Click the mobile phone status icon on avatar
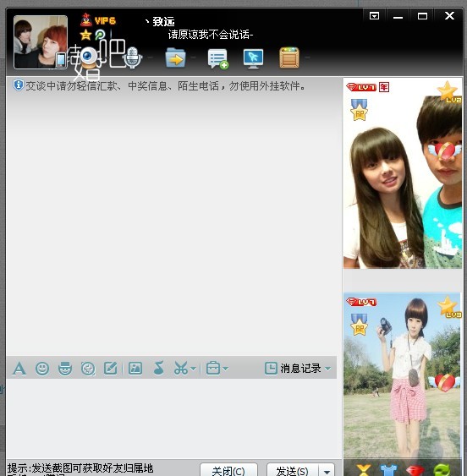Screen dimensions: 467x476 (x=61, y=60)
